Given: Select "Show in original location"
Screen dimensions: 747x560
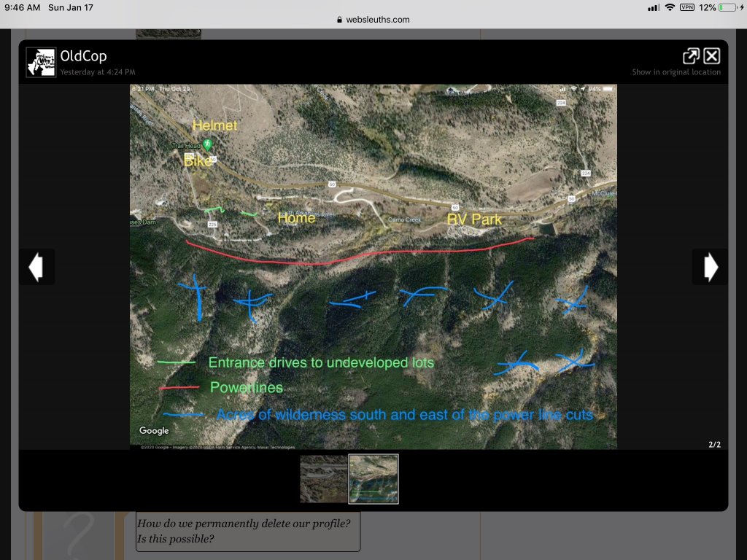Looking at the screenshot, I should point(676,72).
